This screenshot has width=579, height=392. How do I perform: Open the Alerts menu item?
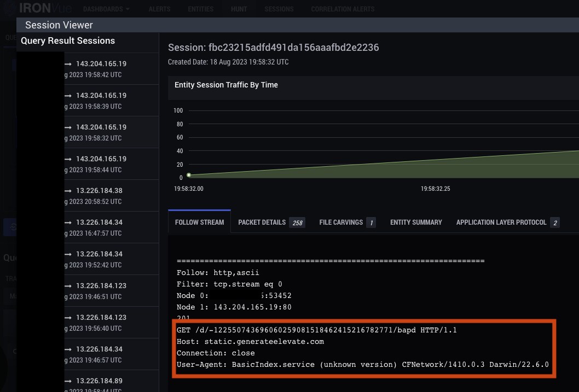pos(159,9)
